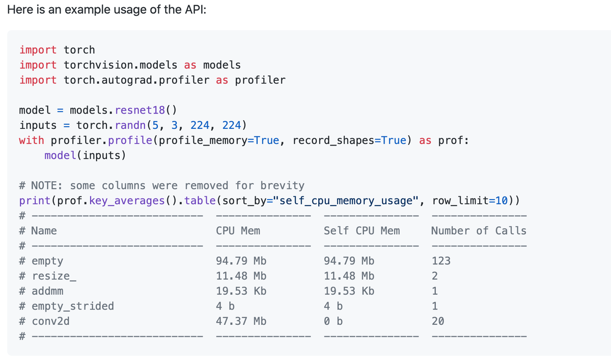Viewport: 611px width, 364px height.
Task: Click number of calls '1' for empty_strided
Action: point(435,306)
